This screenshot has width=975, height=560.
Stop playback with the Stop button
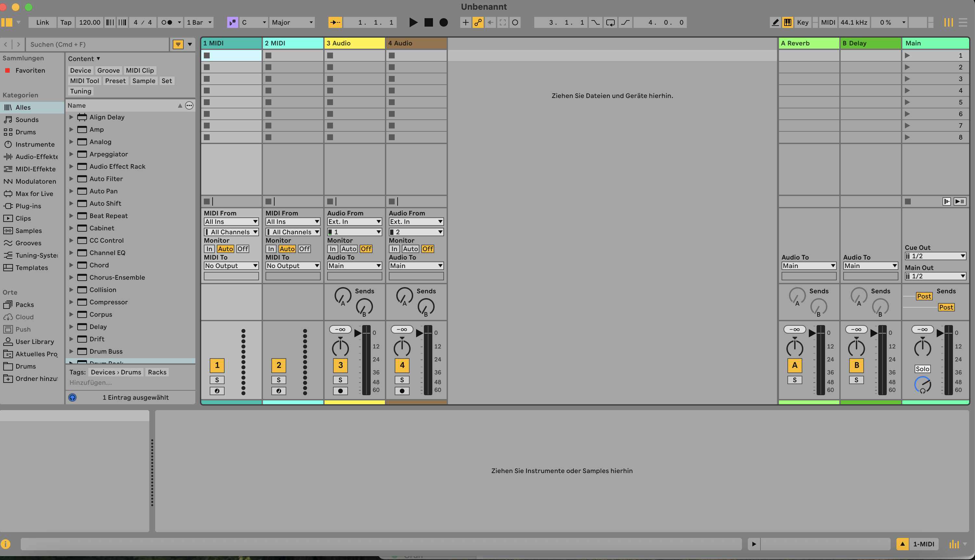coord(428,22)
